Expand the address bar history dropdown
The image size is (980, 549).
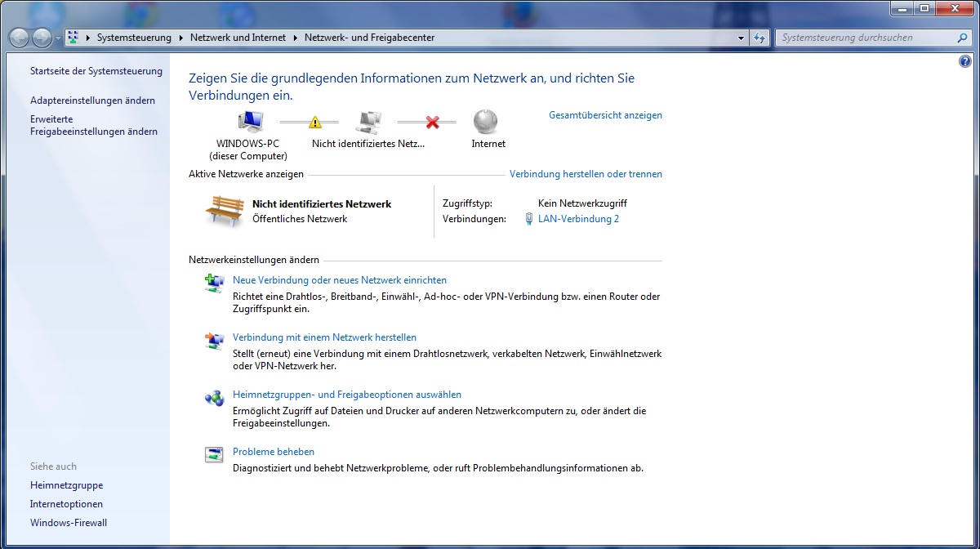click(x=742, y=38)
